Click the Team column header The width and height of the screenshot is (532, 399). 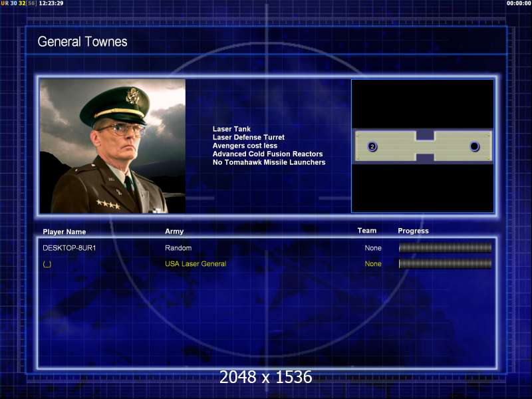(367, 231)
